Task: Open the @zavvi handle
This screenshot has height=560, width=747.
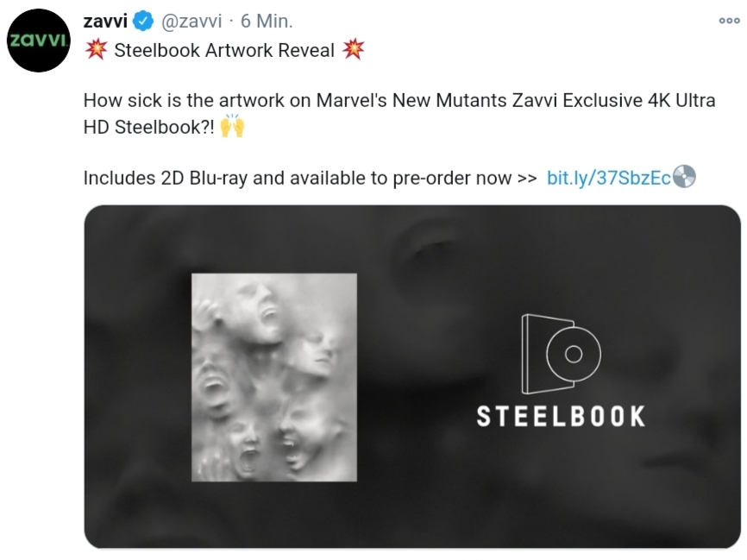Action: tap(191, 22)
